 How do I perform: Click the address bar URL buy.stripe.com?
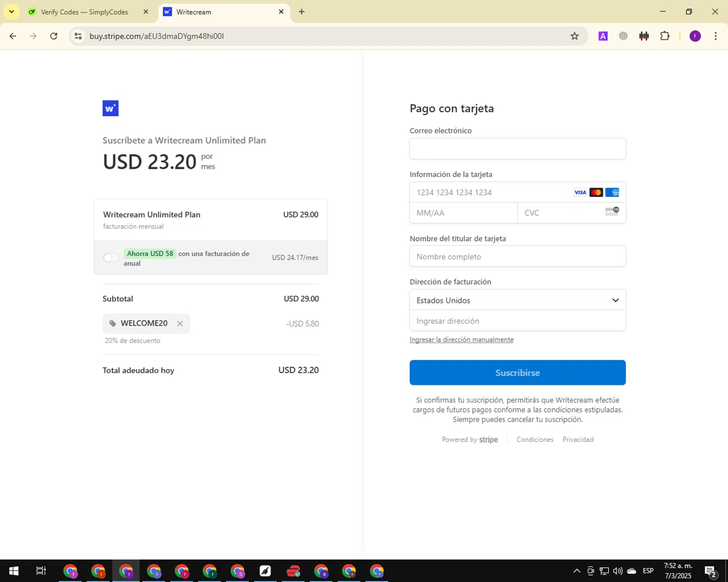(x=156, y=36)
